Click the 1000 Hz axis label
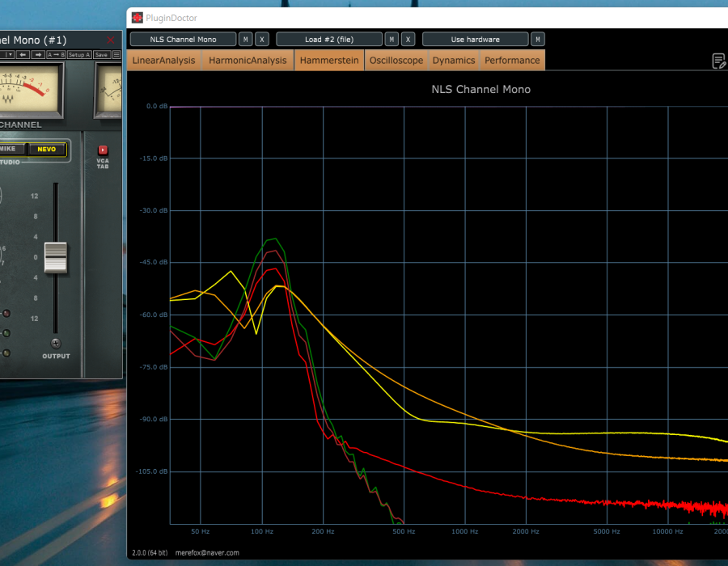The height and width of the screenshot is (566, 728). coord(465,531)
